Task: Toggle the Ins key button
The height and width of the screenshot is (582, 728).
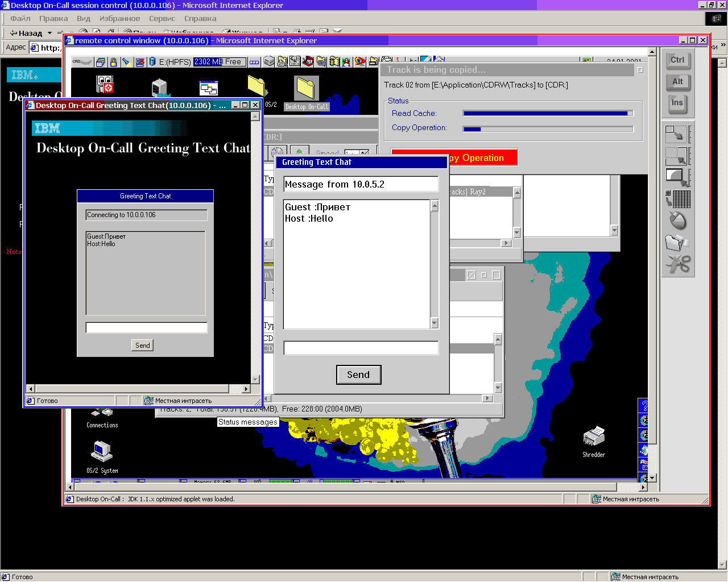Action: (x=677, y=103)
